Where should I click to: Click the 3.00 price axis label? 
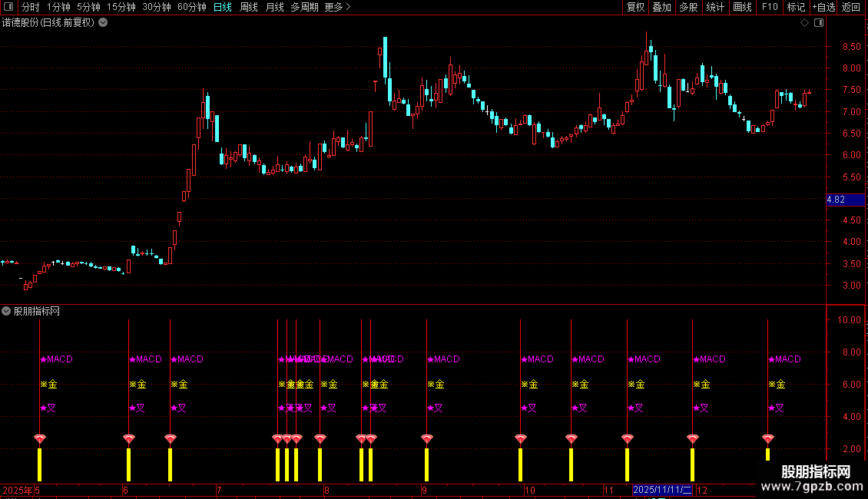coord(851,286)
